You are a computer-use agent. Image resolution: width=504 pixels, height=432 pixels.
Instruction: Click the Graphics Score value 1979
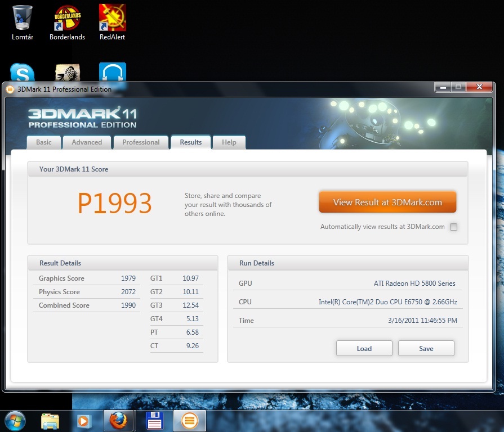pyautogui.click(x=128, y=278)
